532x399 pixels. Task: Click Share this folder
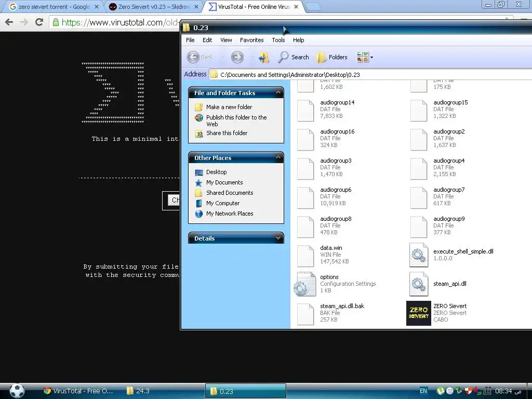(x=227, y=133)
